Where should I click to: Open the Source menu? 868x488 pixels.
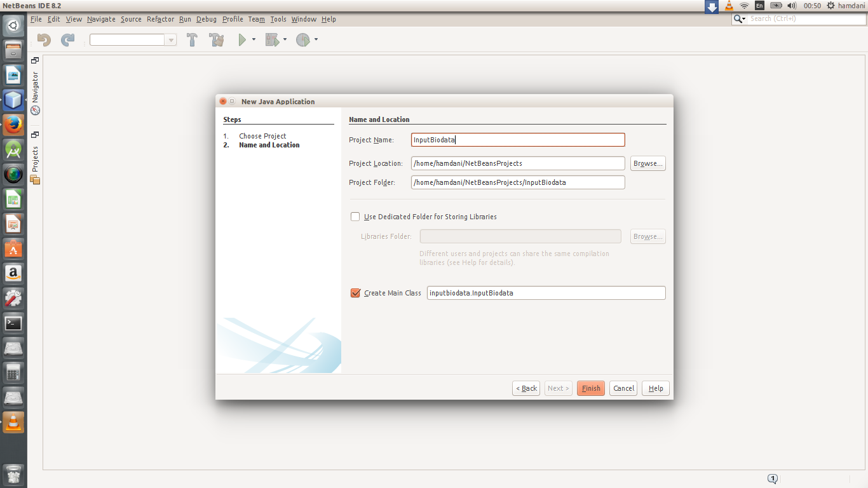(131, 19)
